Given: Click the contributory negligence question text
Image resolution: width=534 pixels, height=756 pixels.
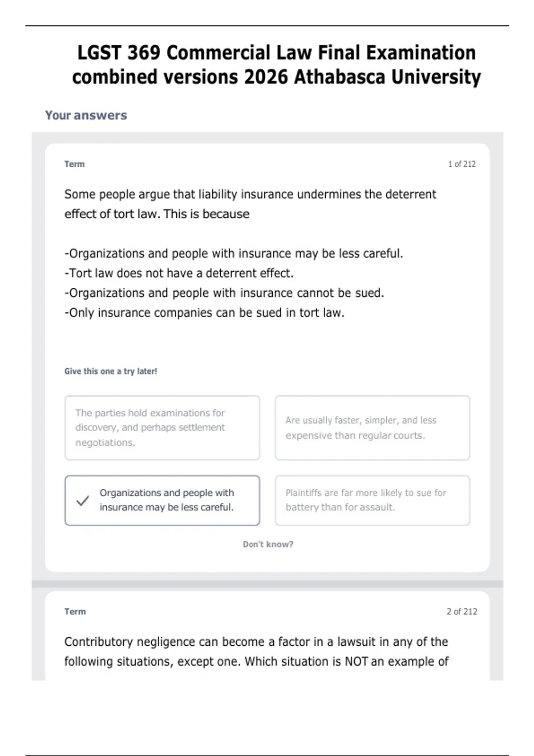Looking at the screenshot, I should point(256,651).
